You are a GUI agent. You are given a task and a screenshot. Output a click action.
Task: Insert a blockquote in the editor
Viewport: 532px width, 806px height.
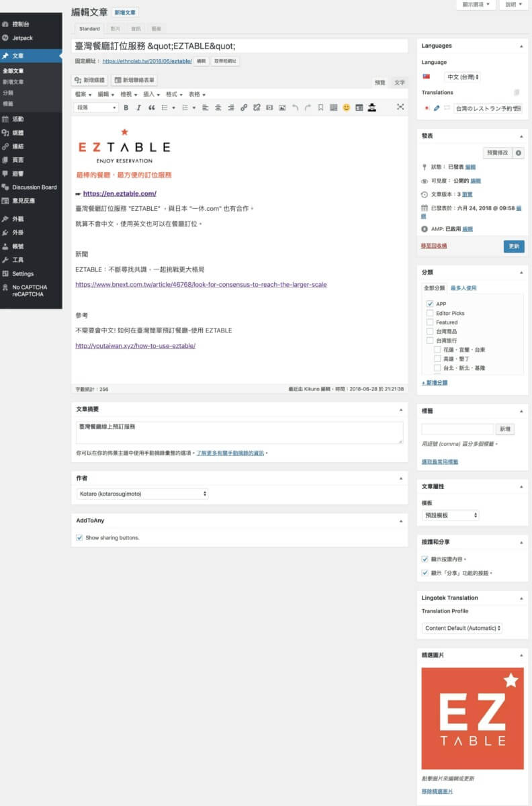click(x=152, y=107)
